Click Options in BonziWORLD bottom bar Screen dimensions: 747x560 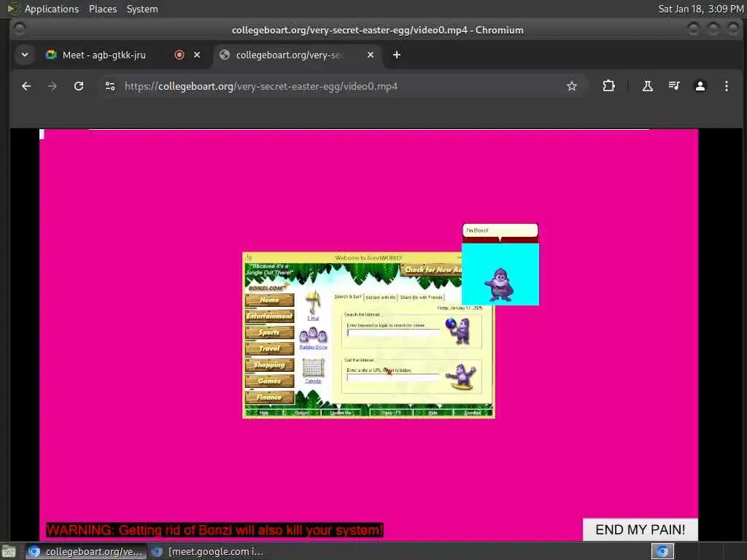(301, 413)
